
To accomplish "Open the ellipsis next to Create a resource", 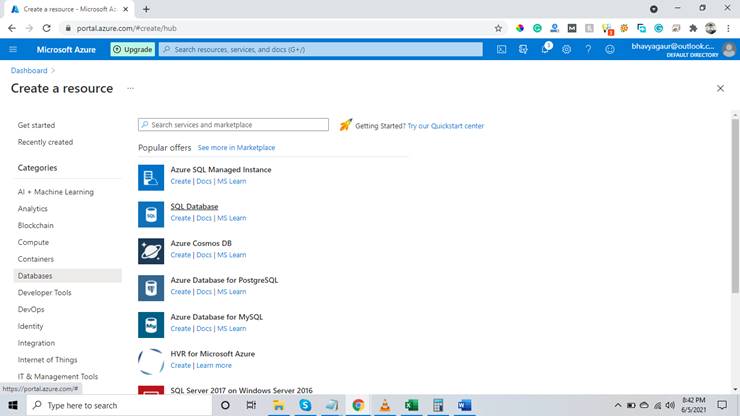I will tap(130, 88).
